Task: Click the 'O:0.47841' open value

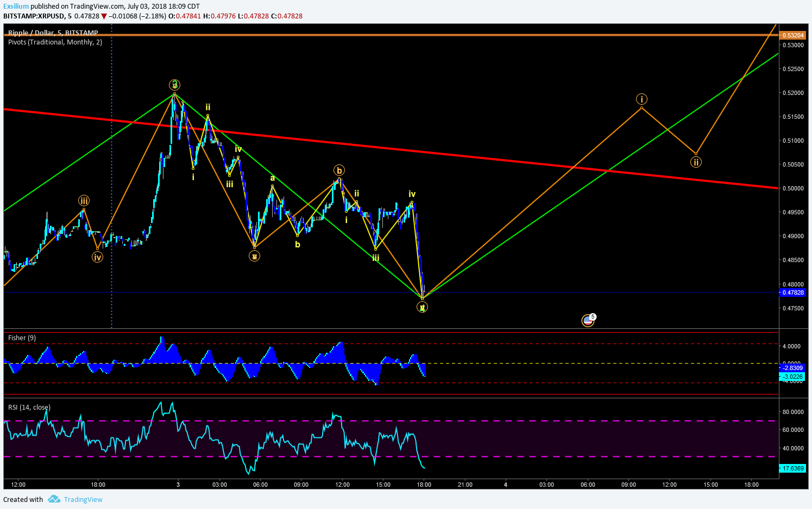Action: [185, 16]
